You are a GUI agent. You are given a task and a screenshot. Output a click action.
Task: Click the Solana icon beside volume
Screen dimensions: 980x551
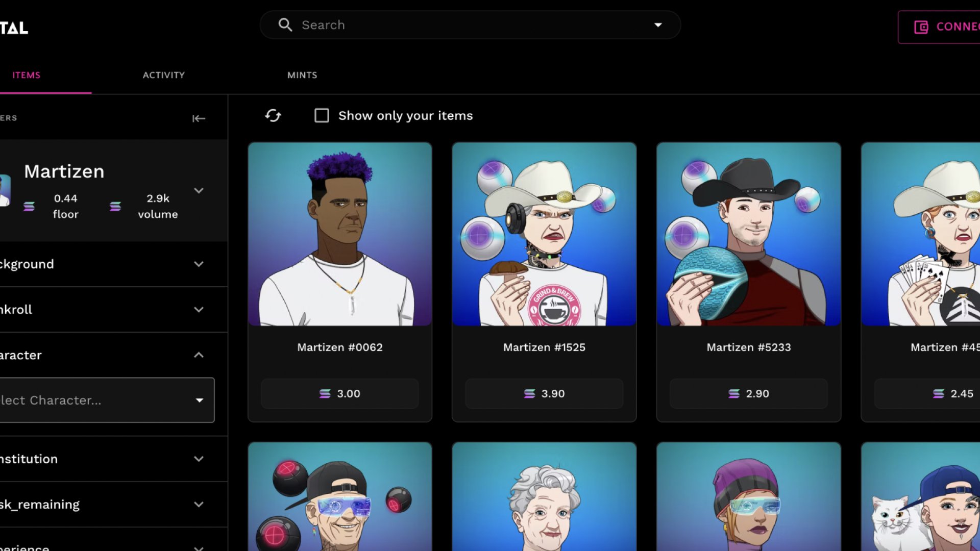tap(115, 206)
